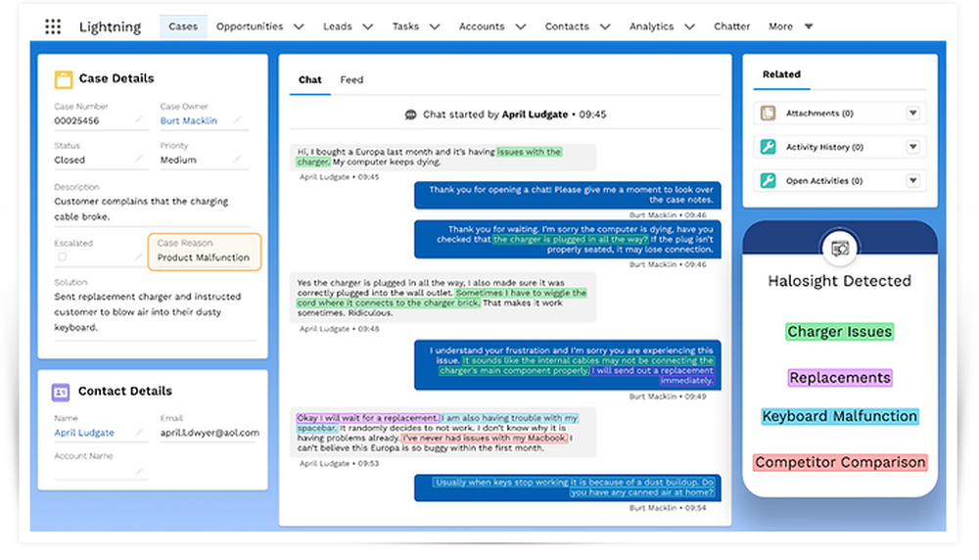The width and height of the screenshot is (979, 560).
Task: Open Burt Macklin case owner link
Action: (189, 120)
